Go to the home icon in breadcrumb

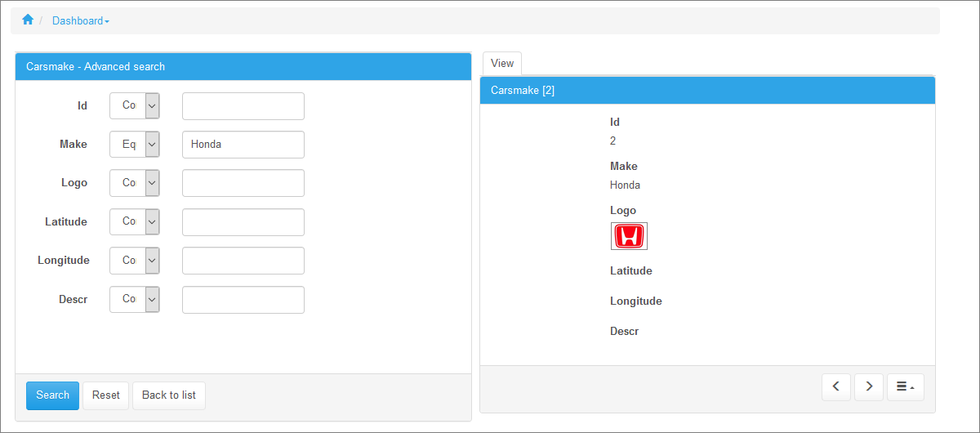(x=28, y=20)
